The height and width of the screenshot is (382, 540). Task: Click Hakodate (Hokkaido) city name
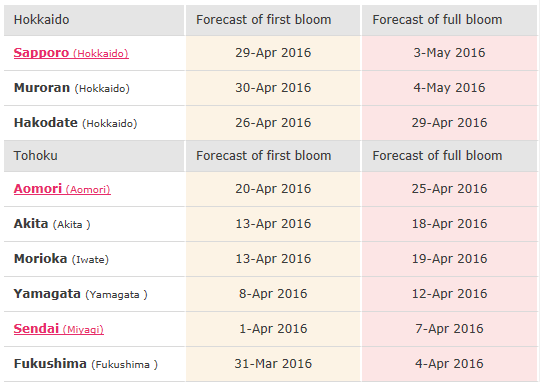75,123
